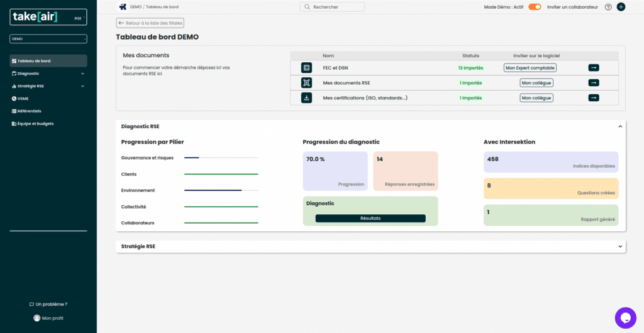This screenshot has width=644, height=333.
Task: Click the Mes certifications download icon
Action: pyautogui.click(x=306, y=97)
